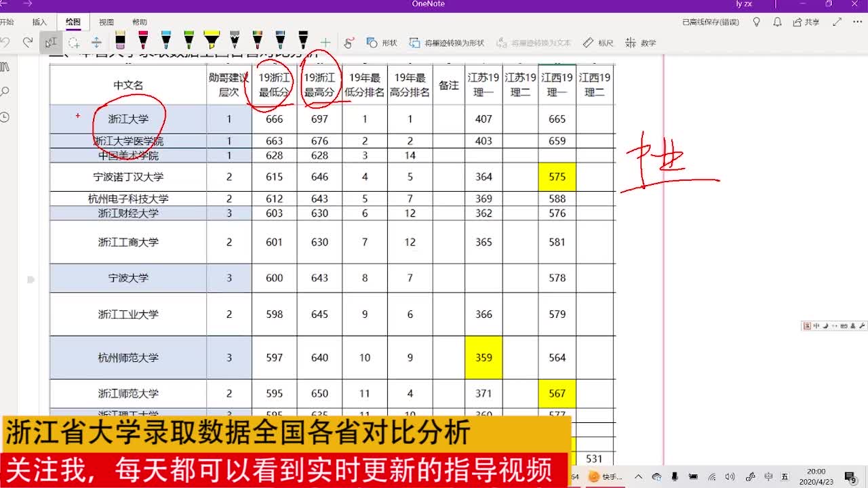Screen dimensions: 868x488
Task: Activate the Insert Space tool
Action: click(x=96, y=43)
